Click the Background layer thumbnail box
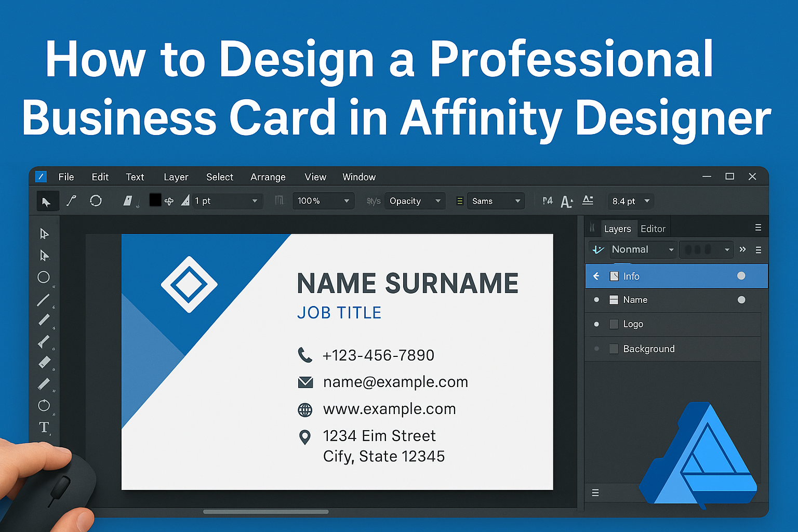The height and width of the screenshot is (532, 798). pos(614,349)
